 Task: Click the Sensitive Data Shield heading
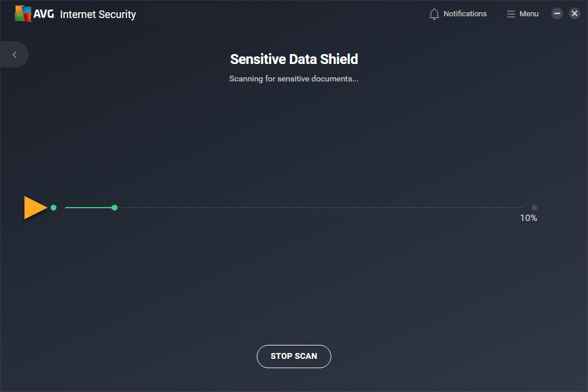coord(294,59)
